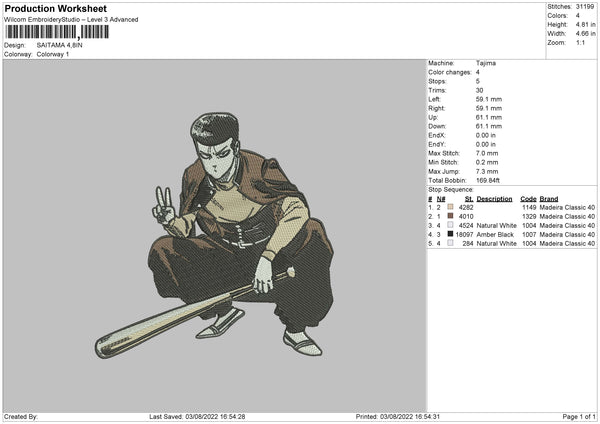Click the stitch count '18097' in stop 4
The height and width of the screenshot is (424, 600).
465,234
